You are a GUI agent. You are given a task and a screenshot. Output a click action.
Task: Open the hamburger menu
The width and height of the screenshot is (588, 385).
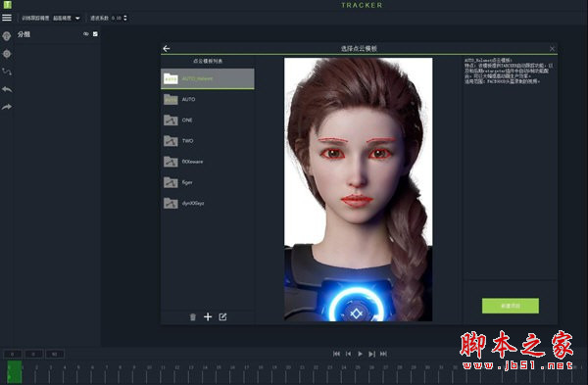click(x=7, y=18)
